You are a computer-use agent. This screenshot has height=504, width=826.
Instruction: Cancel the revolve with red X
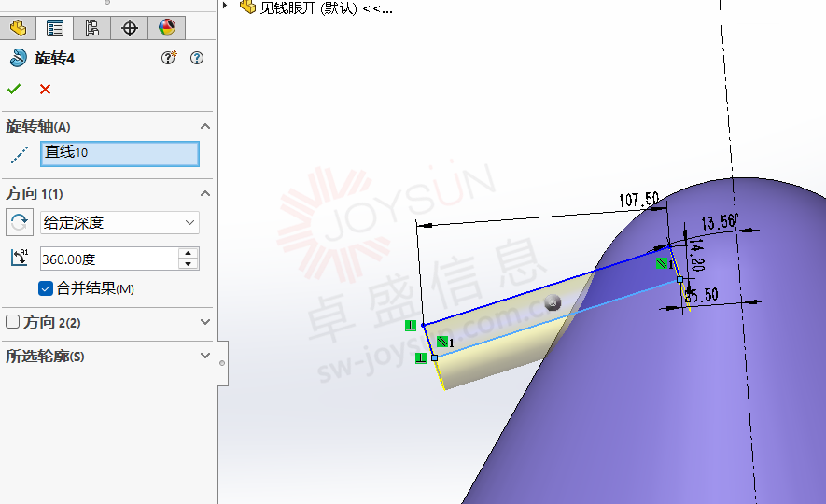click(x=45, y=89)
